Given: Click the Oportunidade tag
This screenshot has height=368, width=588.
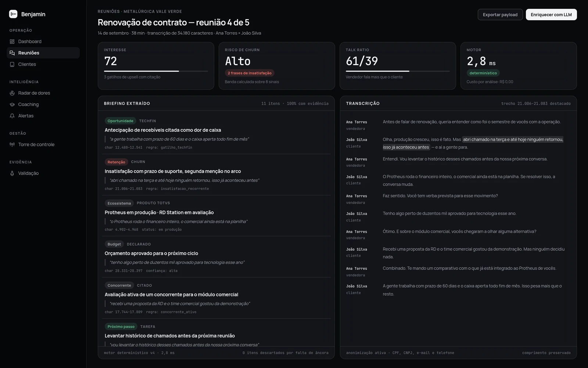Looking at the screenshot, I should click(x=121, y=121).
